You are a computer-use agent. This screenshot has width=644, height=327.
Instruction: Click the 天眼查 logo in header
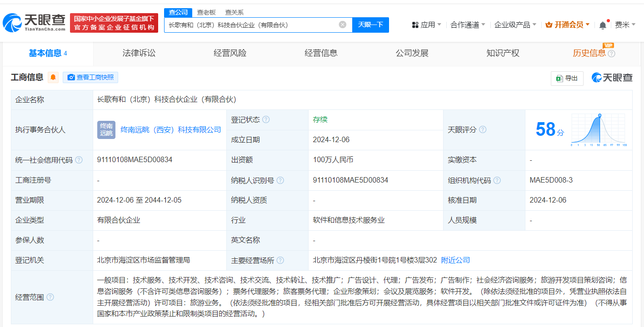[x=35, y=23]
